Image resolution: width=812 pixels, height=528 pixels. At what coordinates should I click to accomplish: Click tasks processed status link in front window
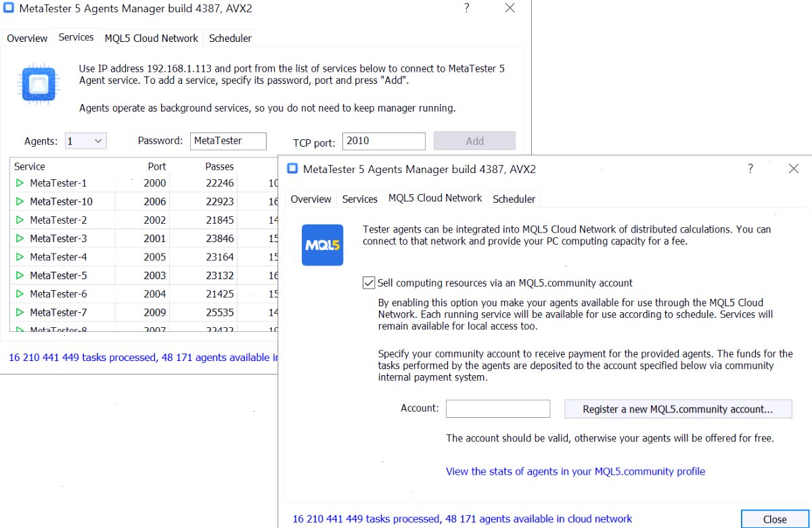(462, 519)
